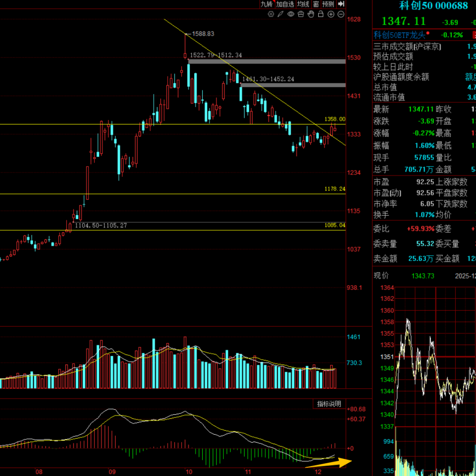Click the 1588.83 peak price marker
Image resolution: width=476 pixels, height=476 pixels.
point(203,33)
